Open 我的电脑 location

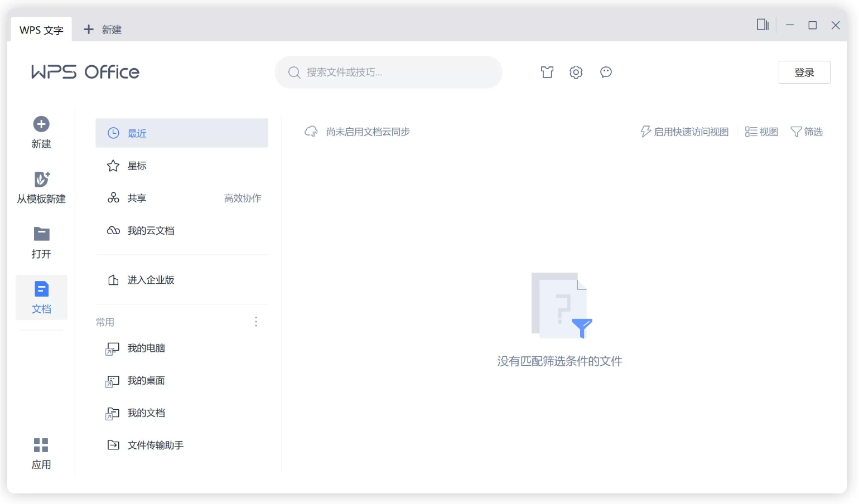click(x=182, y=348)
